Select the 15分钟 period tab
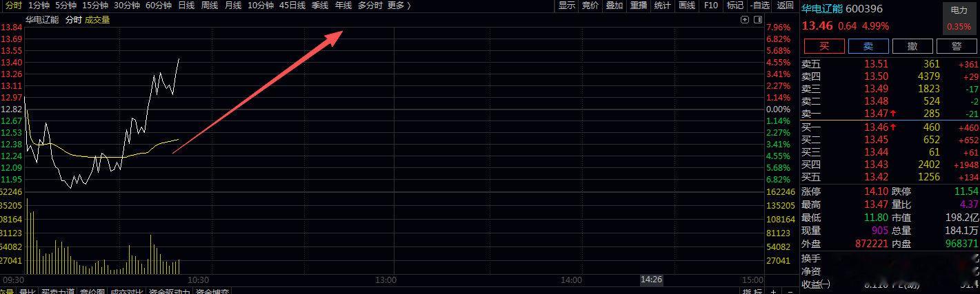The height and width of the screenshot is (294, 980). (95, 6)
